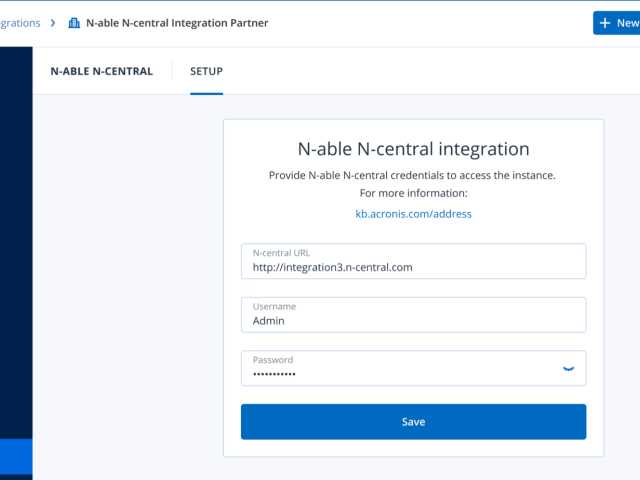
Task: Click the Save button
Action: point(413,422)
